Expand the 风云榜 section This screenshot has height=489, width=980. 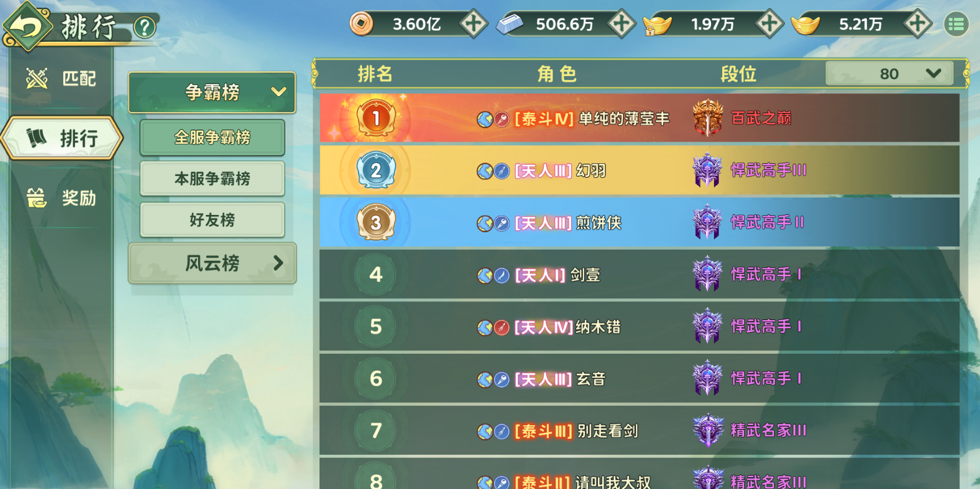pyautogui.click(x=212, y=264)
